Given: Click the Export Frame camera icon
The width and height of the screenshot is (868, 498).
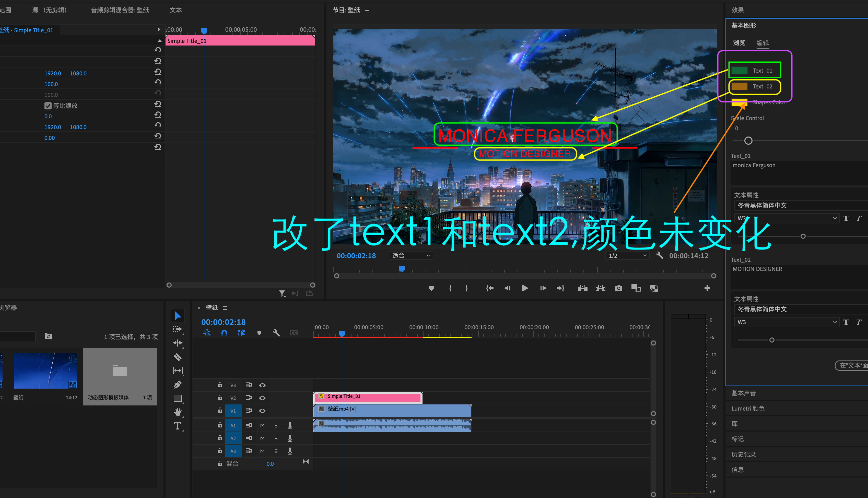Looking at the screenshot, I should click(x=618, y=288).
